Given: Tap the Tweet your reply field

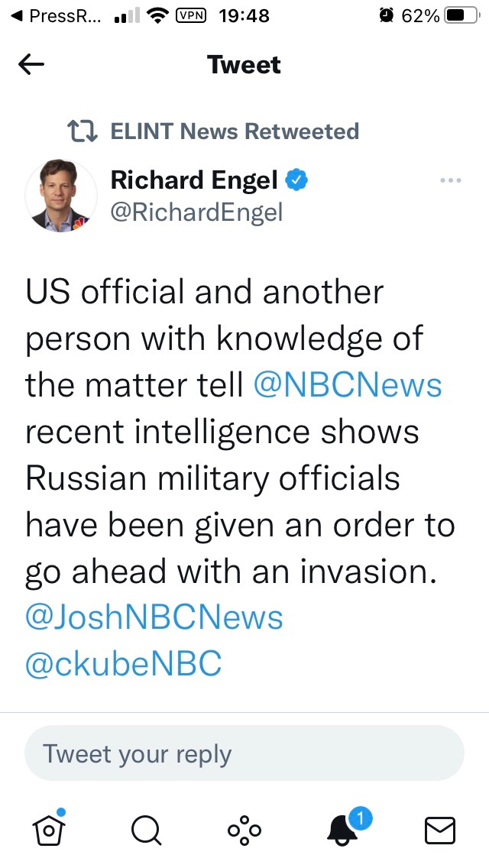Looking at the screenshot, I should click(244, 753).
